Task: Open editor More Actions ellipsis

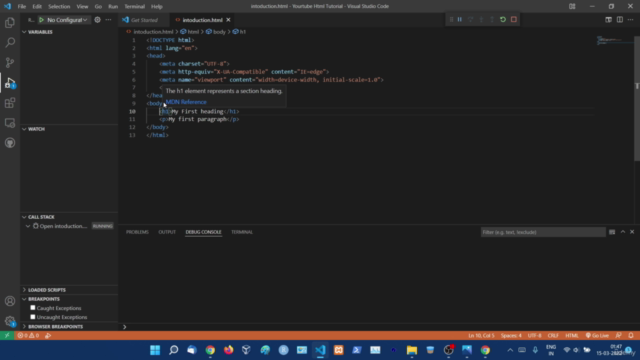Action: point(631,20)
